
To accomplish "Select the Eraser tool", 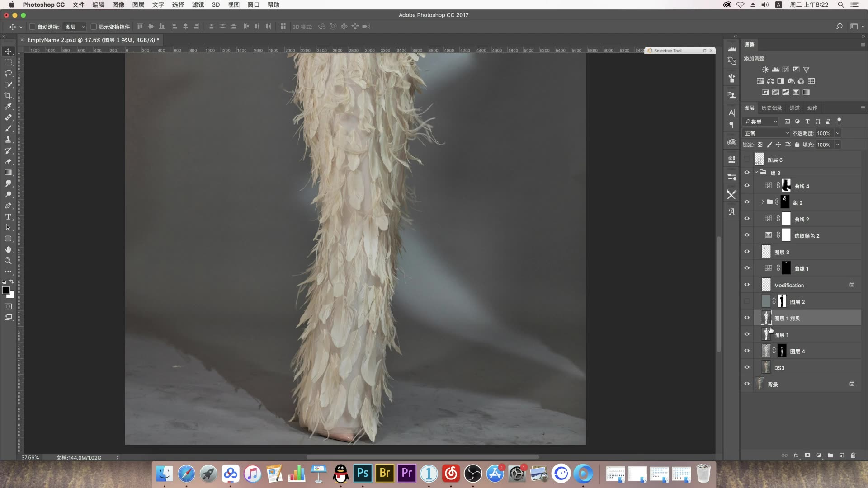I will 8,161.
